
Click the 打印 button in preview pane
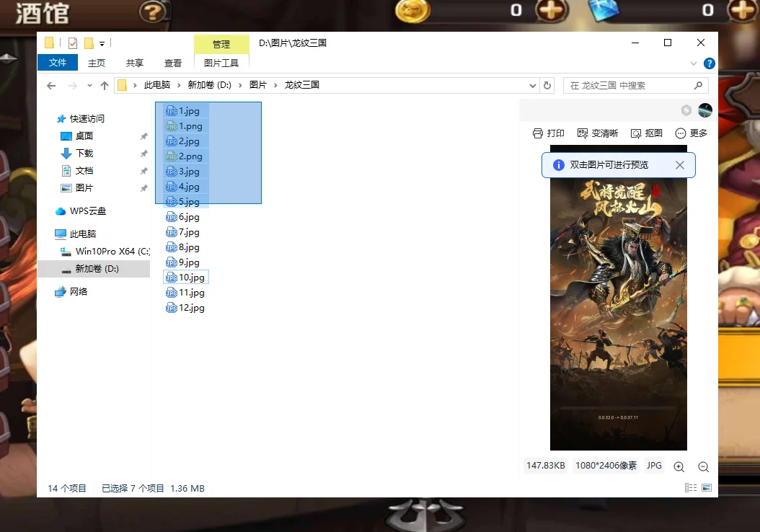point(548,133)
